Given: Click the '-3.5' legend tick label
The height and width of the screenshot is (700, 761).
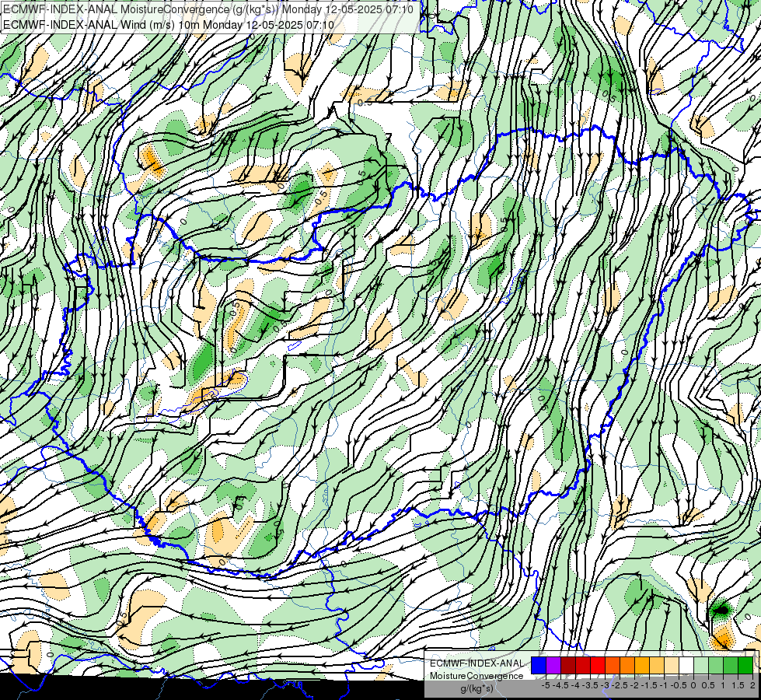Looking at the screenshot, I should [x=591, y=685].
